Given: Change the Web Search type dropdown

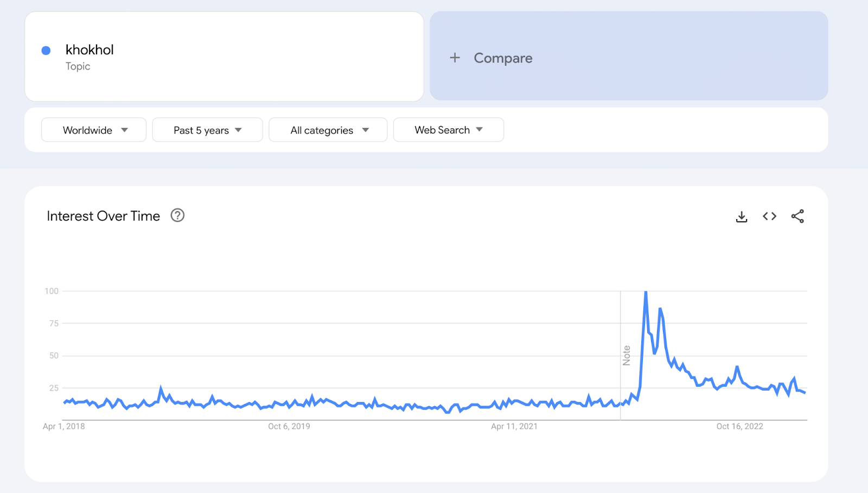Looking at the screenshot, I should pyautogui.click(x=448, y=130).
